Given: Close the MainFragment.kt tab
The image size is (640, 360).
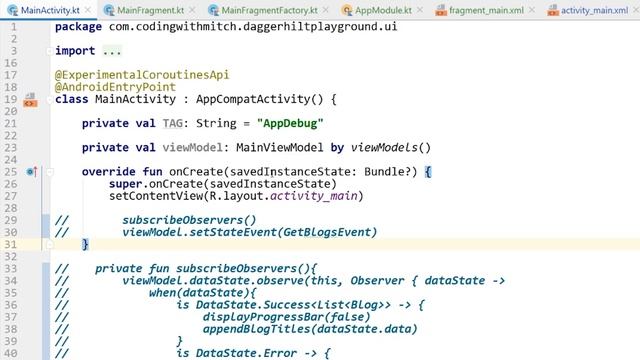Looking at the screenshot, I should (192, 10).
